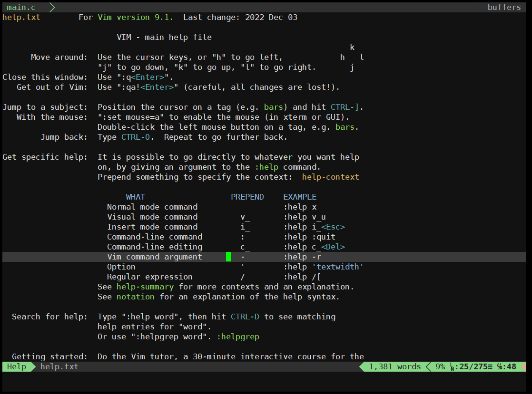The height and width of the screenshot is (394, 532).
Task: Follow the :help command tag
Action: click(266, 167)
